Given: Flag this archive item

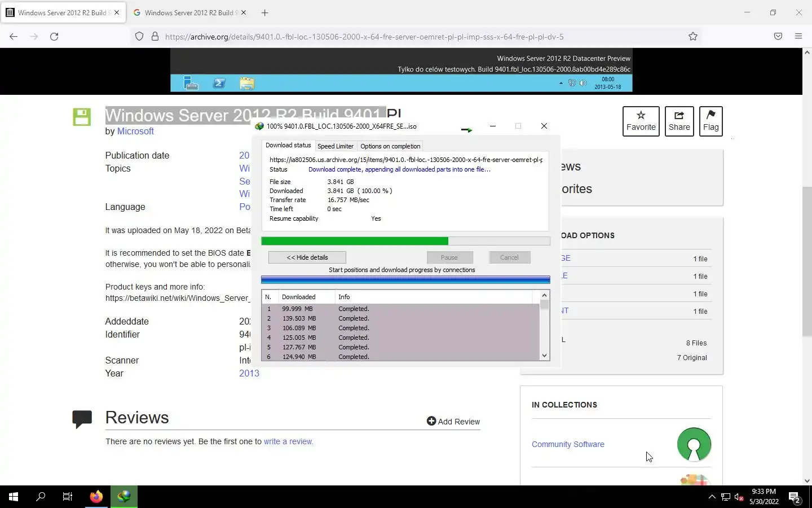Looking at the screenshot, I should click(711, 121).
